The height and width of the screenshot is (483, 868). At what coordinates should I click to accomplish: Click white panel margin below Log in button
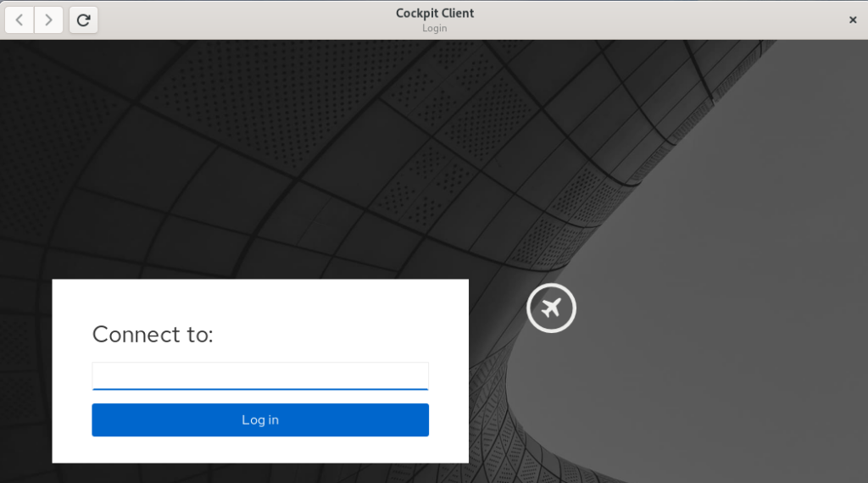[260, 450]
